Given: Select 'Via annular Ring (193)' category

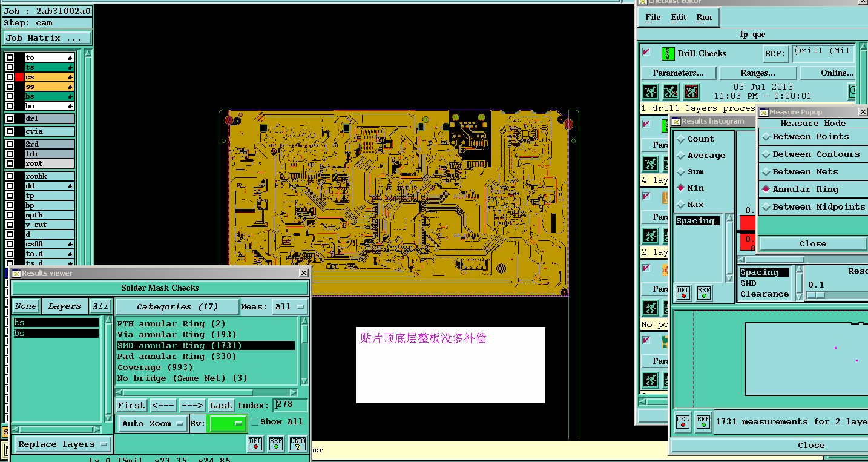Looking at the screenshot, I should [206, 334].
